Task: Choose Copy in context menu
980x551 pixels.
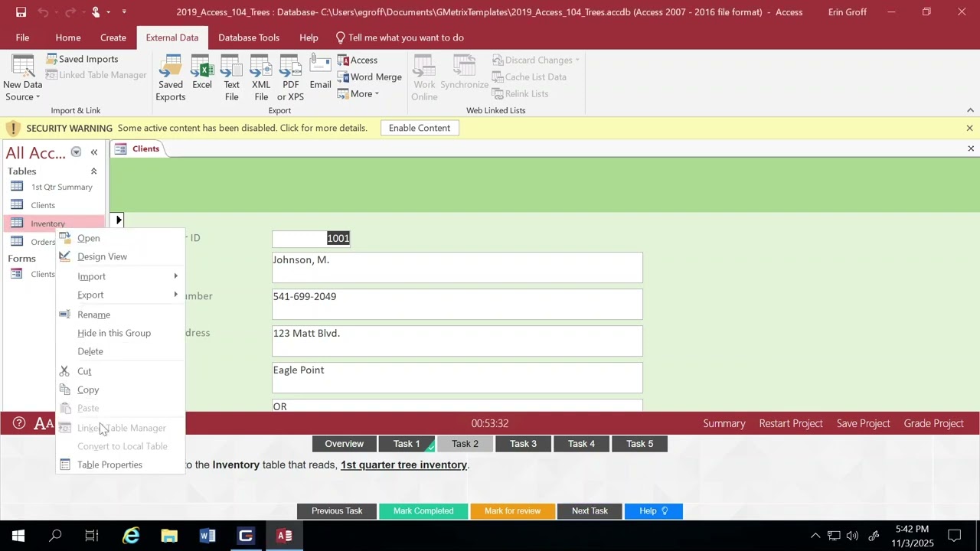Action: [x=121, y=390]
